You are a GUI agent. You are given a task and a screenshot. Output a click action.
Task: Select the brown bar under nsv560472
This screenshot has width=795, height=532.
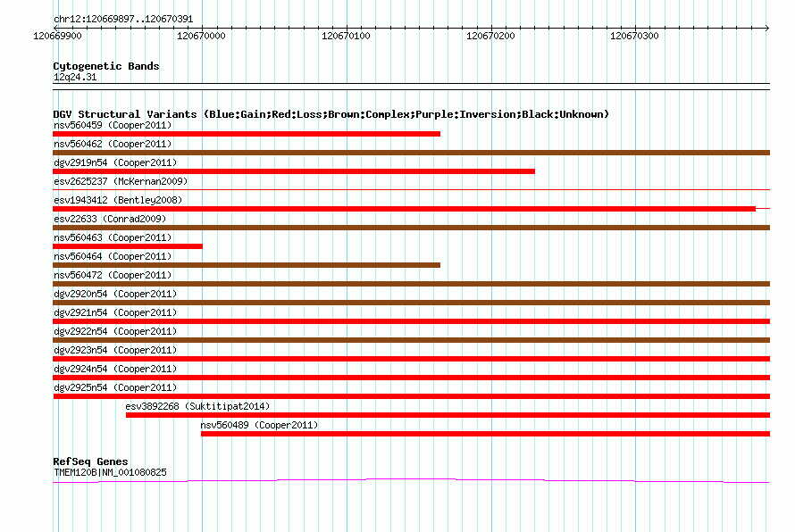[x=411, y=284]
